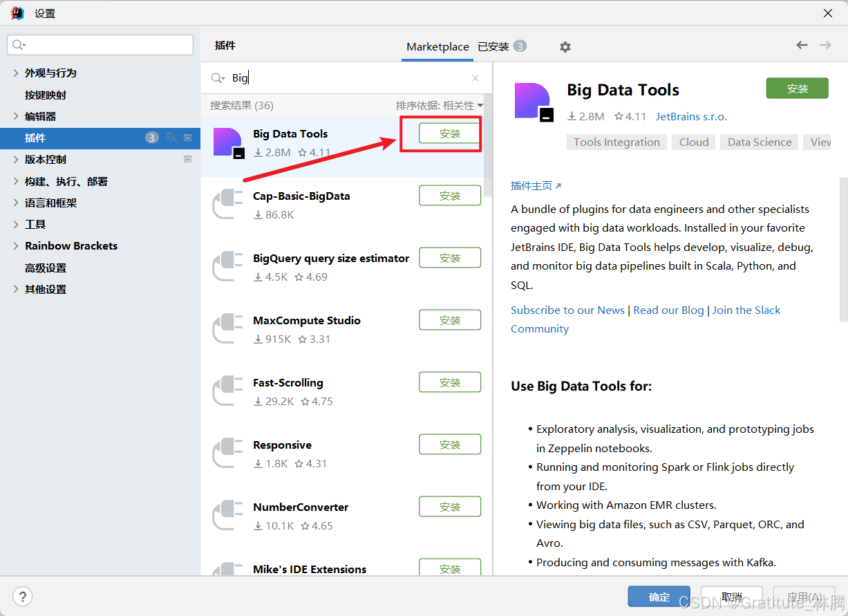The height and width of the screenshot is (616, 848).
Task: Select 插件 in settings tree
Action: click(x=100, y=138)
